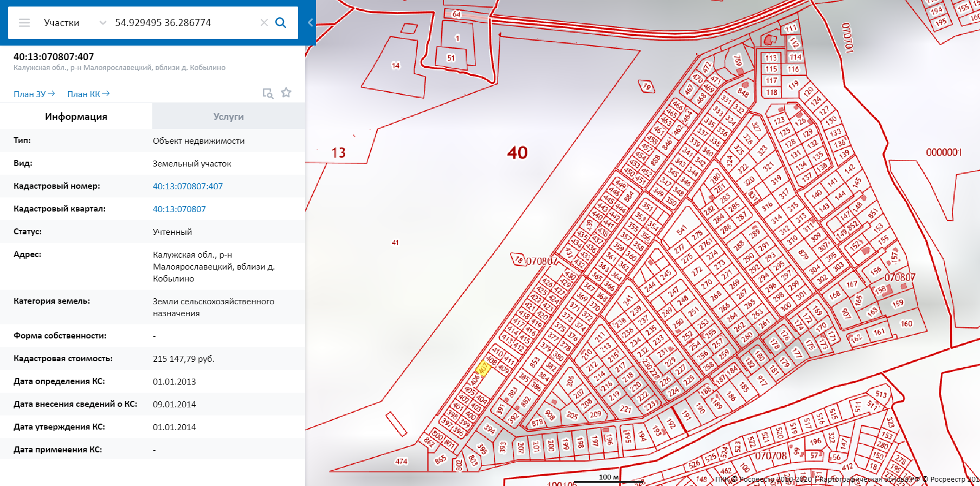The height and width of the screenshot is (486, 980).
Task: Select the 0000001 quarter label on map
Action: (944, 152)
